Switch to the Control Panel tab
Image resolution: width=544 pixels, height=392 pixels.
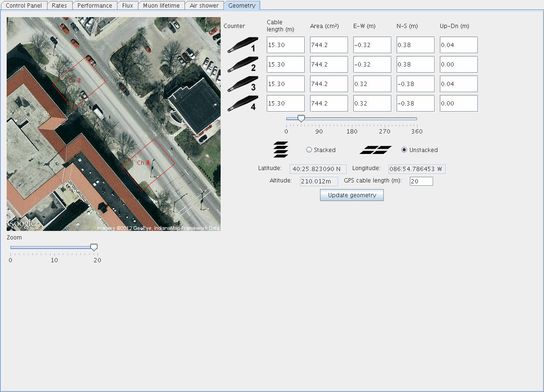point(24,6)
